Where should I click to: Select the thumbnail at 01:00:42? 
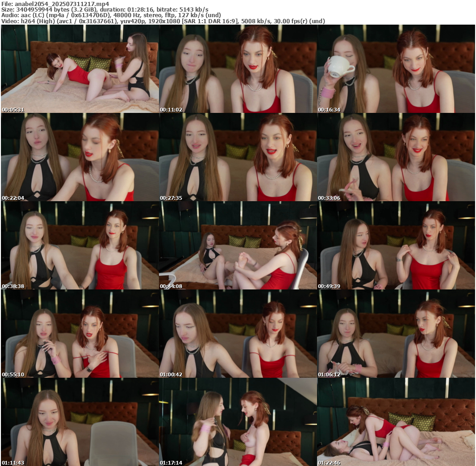pyautogui.click(x=238, y=334)
